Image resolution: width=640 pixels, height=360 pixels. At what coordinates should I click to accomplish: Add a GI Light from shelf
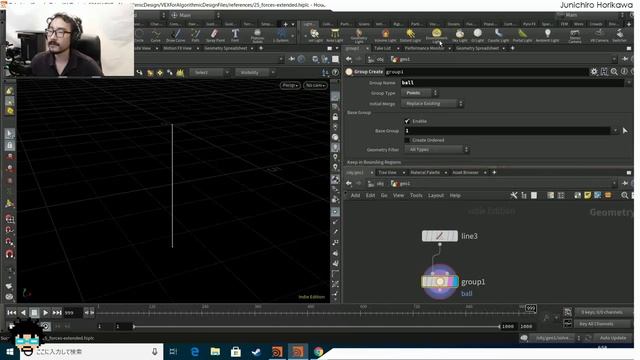click(x=477, y=36)
